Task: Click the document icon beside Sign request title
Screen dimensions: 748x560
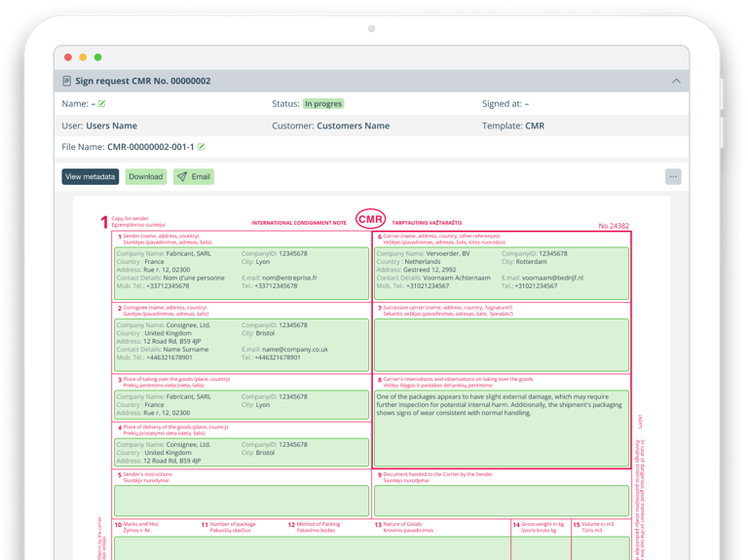Action: (67, 81)
